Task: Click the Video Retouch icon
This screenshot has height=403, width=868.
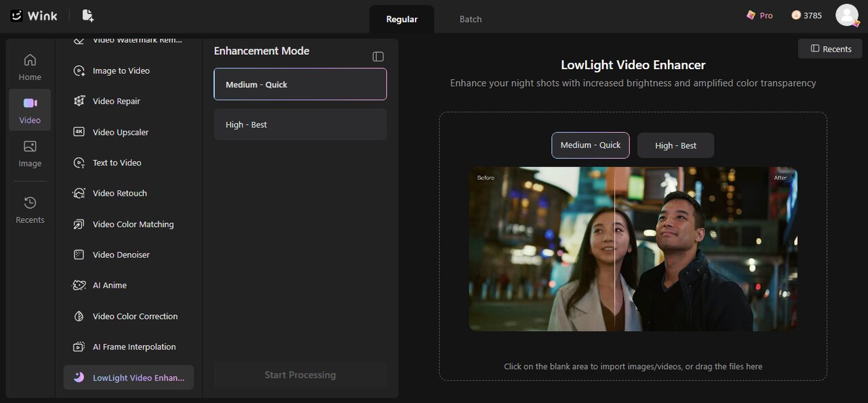Action: pyautogui.click(x=79, y=193)
